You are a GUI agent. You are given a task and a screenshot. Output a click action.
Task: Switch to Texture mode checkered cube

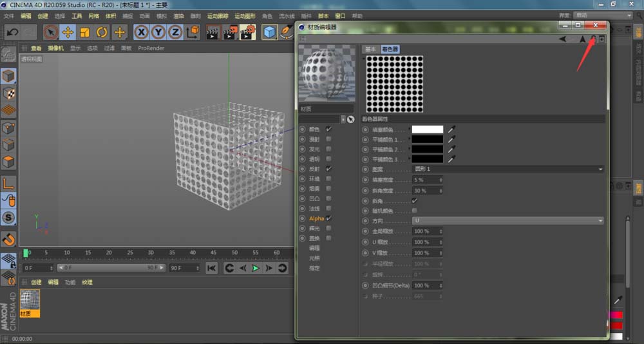8,93
